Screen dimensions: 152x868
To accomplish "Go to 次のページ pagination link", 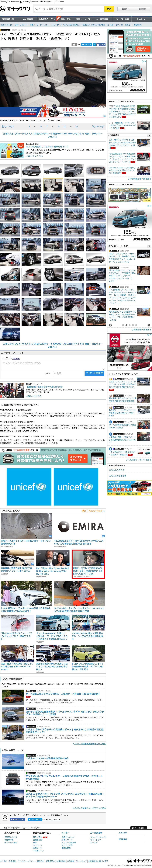I will coord(98,126).
